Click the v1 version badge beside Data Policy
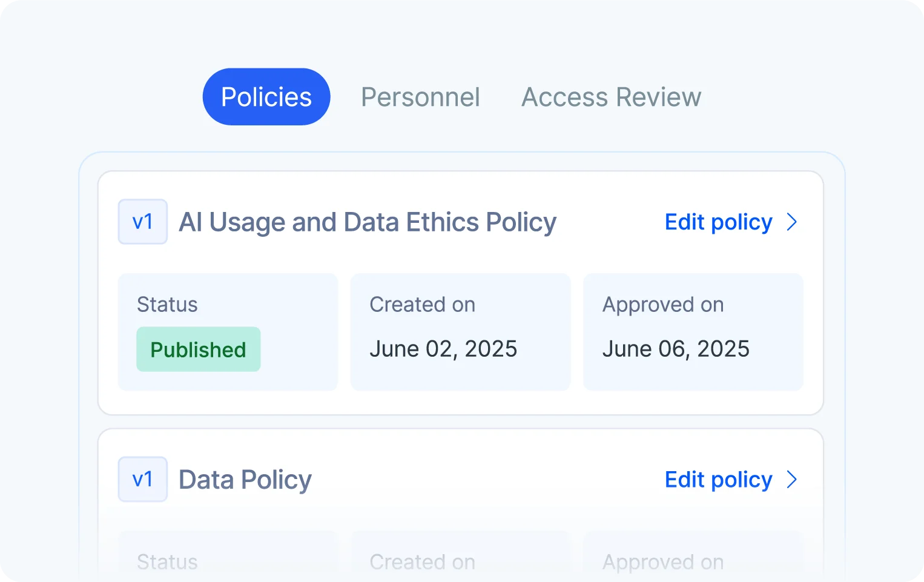This screenshot has height=582, width=924. [x=143, y=479]
